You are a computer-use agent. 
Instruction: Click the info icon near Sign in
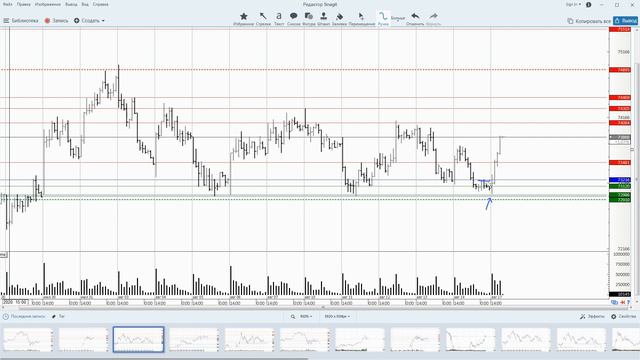pos(589,4)
